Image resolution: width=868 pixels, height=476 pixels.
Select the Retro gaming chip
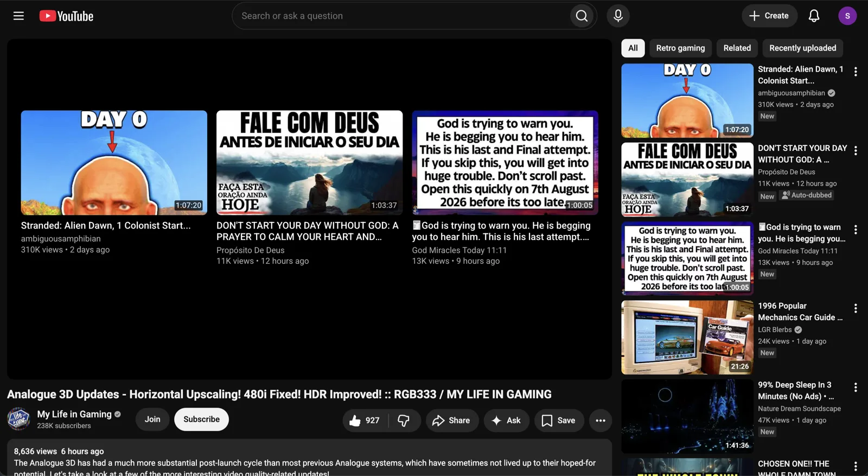pyautogui.click(x=680, y=48)
